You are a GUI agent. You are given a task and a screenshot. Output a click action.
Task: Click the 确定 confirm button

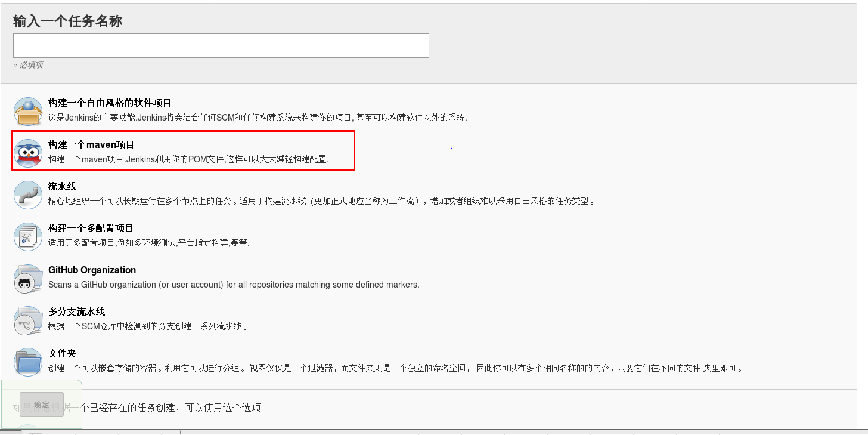42,405
